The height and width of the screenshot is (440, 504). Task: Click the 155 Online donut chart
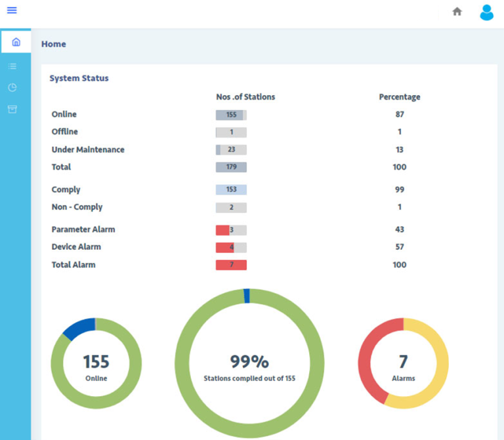(96, 363)
